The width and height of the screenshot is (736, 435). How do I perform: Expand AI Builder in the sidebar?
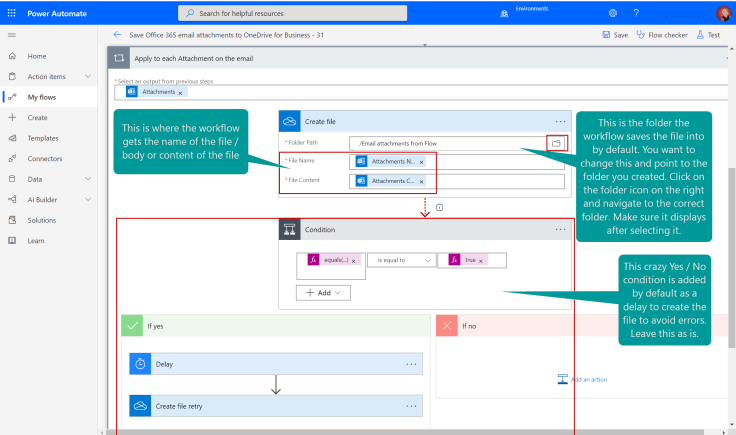click(x=88, y=199)
